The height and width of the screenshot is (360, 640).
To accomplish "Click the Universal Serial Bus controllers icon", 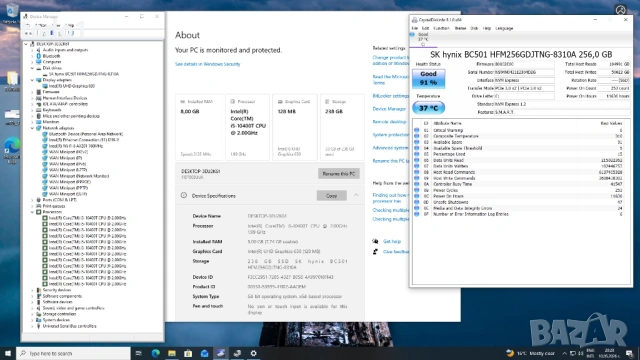I will tap(38, 326).
